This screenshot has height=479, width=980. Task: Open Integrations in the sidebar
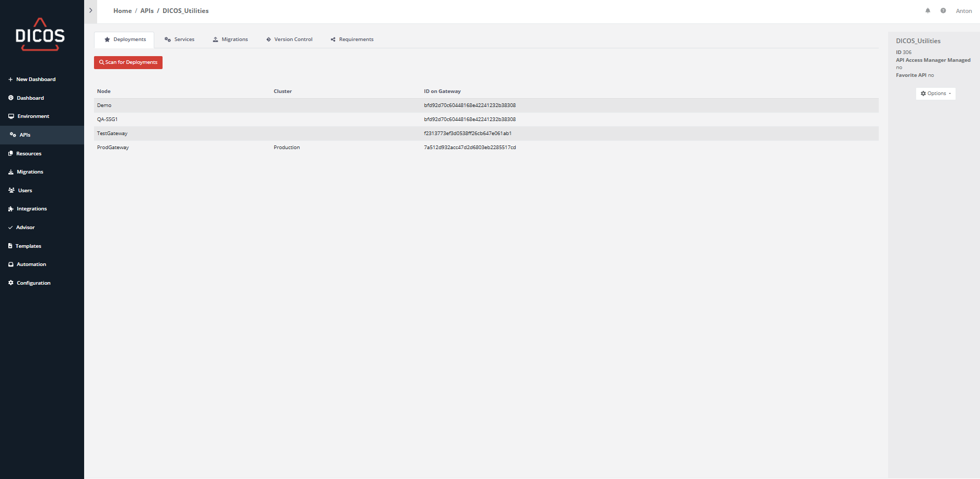(31, 209)
